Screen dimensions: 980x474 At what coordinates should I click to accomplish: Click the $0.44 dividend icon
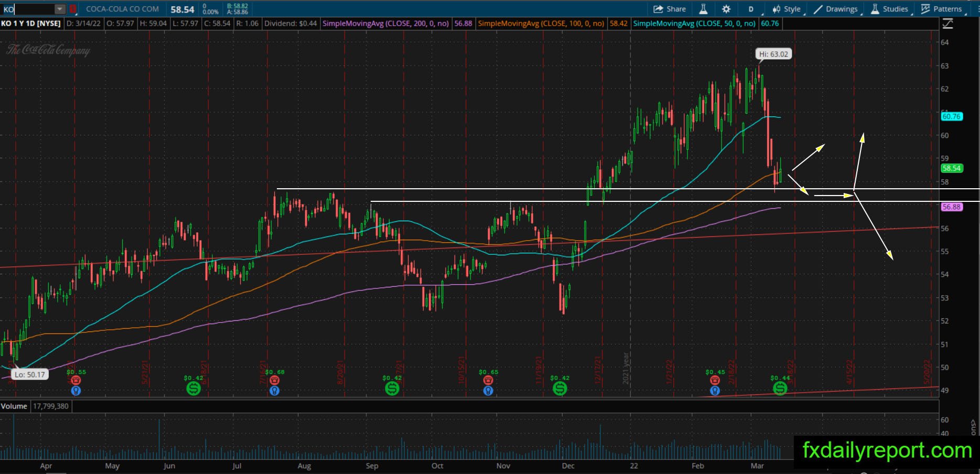pos(780,389)
